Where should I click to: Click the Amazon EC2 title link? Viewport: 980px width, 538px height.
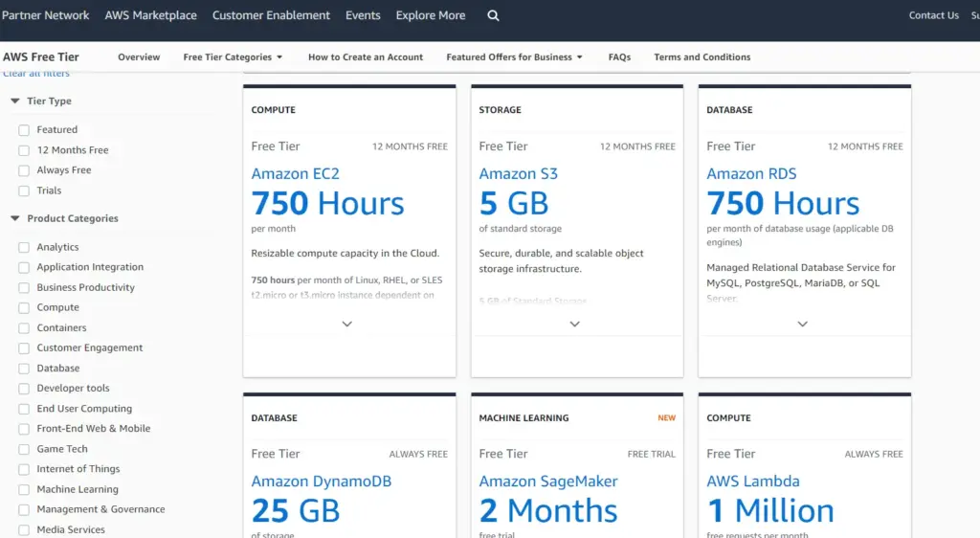pos(295,173)
